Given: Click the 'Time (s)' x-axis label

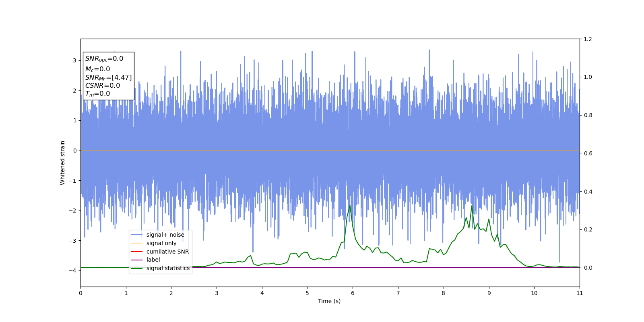Looking at the screenshot, I should pos(329,301).
